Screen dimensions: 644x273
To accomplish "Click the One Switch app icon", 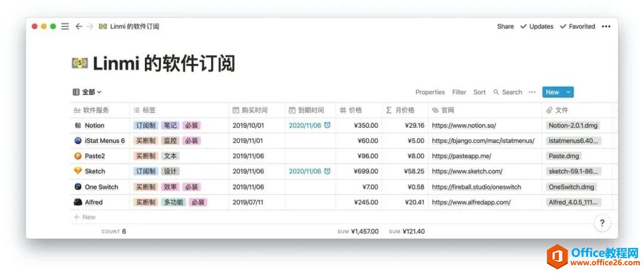I will (78, 187).
